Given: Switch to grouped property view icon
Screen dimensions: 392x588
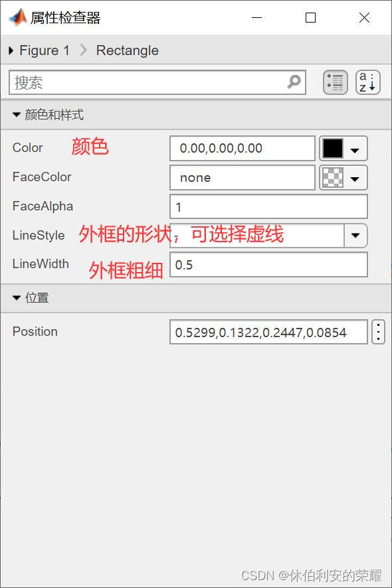Looking at the screenshot, I should click(336, 82).
